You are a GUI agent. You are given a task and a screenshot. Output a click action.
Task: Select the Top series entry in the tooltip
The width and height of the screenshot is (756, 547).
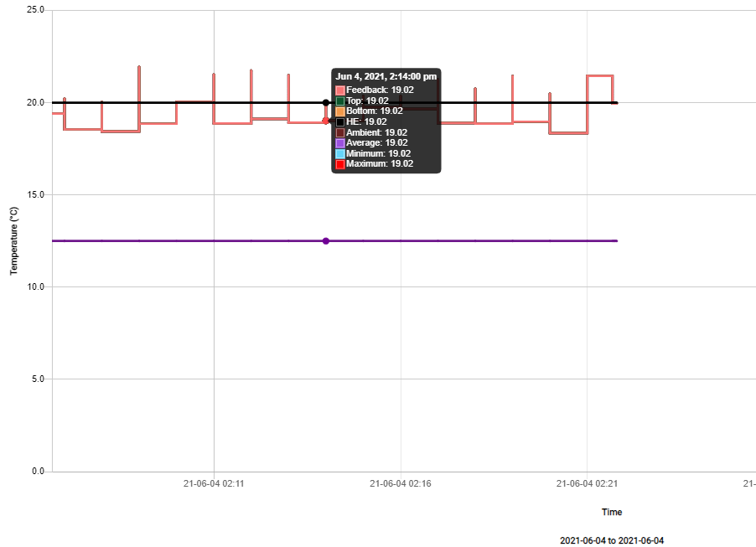point(339,101)
